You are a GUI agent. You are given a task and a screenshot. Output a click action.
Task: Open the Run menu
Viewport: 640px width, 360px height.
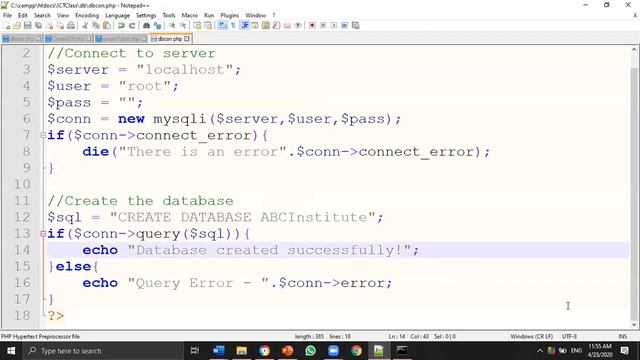tap(209, 15)
